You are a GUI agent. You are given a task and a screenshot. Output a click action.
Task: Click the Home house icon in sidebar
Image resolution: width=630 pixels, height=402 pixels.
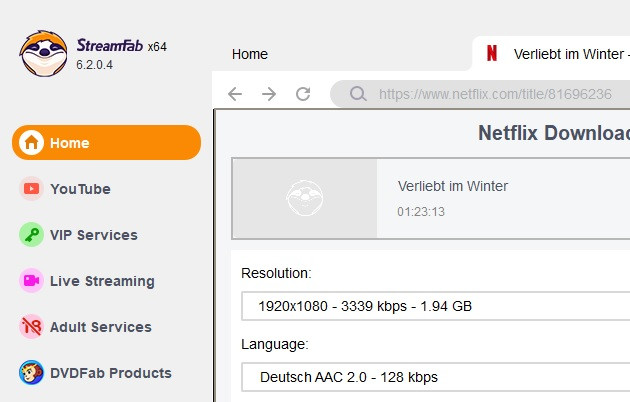pyautogui.click(x=32, y=143)
